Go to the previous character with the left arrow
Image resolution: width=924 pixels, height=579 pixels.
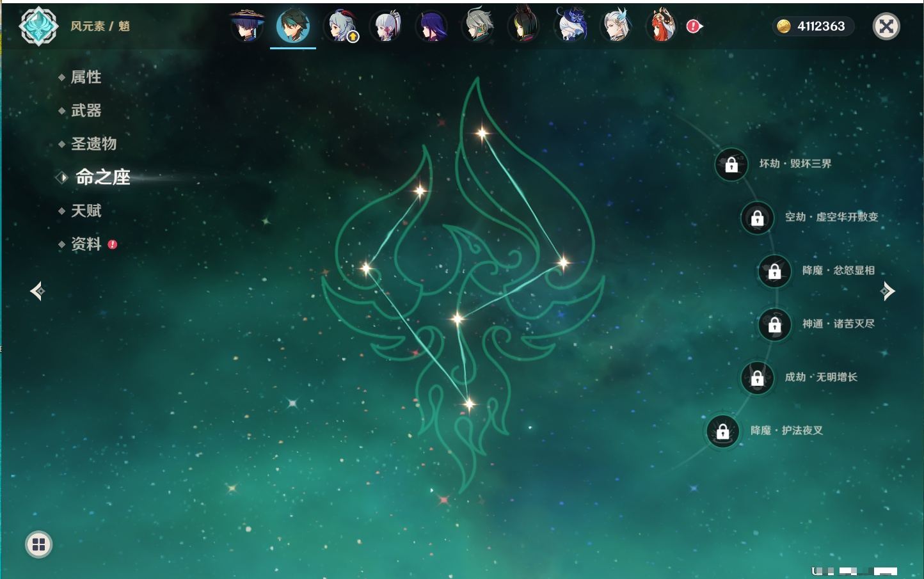pos(37,291)
